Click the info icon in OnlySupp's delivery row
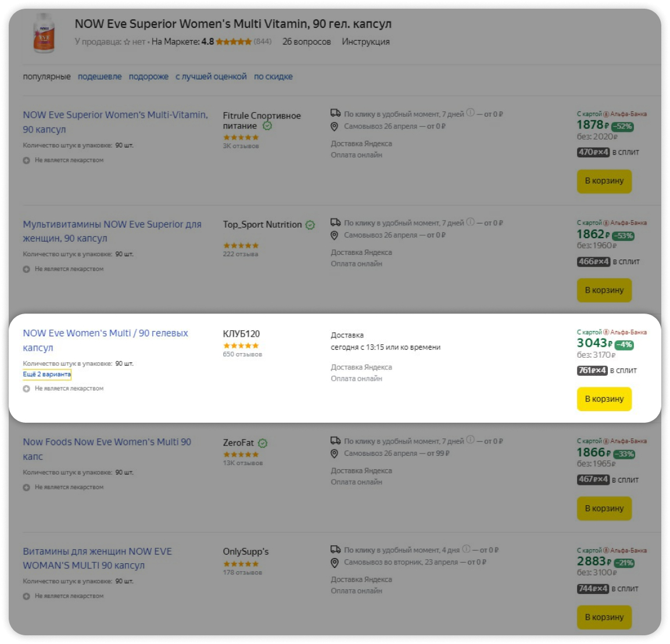The image size is (670, 644). (x=466, y=549)
